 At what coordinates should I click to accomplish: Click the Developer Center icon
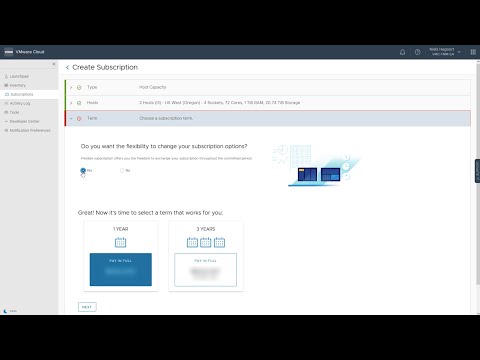[6, 121]
